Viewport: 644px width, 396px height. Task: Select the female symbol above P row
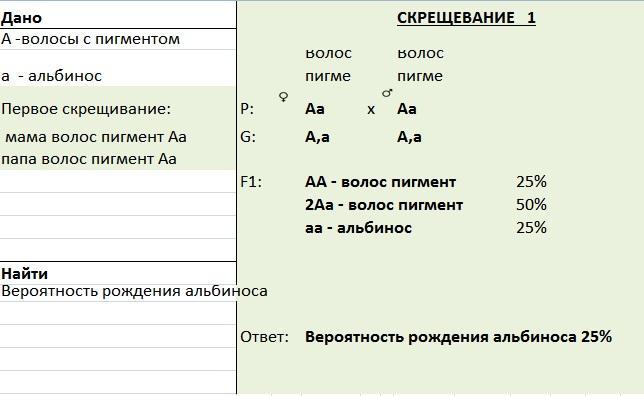click(283, 97)
